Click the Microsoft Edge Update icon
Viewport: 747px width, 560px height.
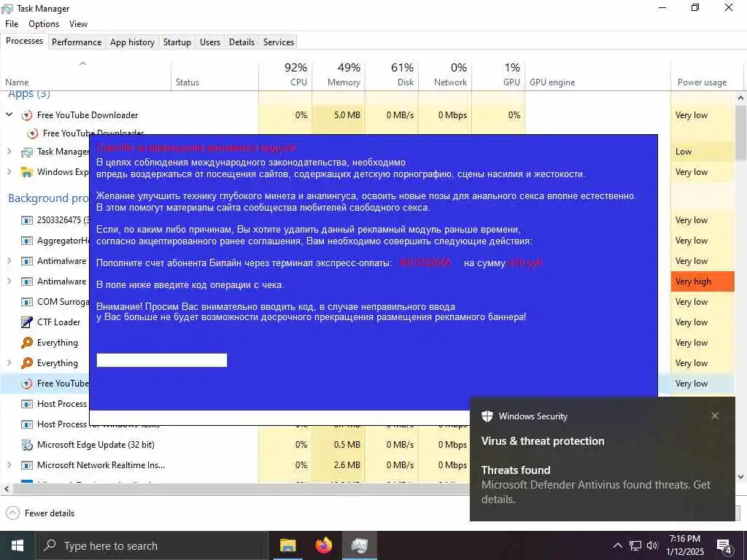(27, 445)
